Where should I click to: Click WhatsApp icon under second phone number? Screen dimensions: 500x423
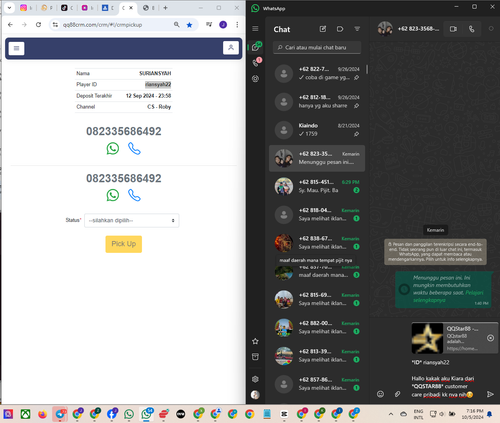113,195
